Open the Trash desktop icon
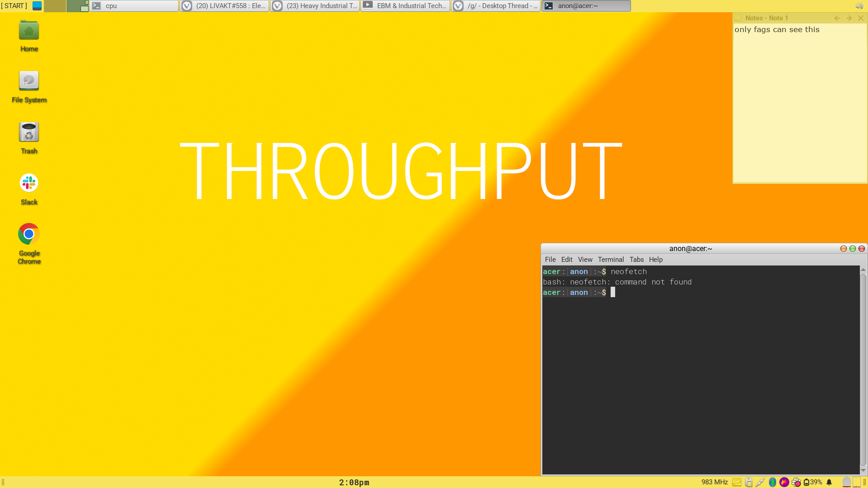The height and width of the screenshot is (488, 868). pos(29,138)
